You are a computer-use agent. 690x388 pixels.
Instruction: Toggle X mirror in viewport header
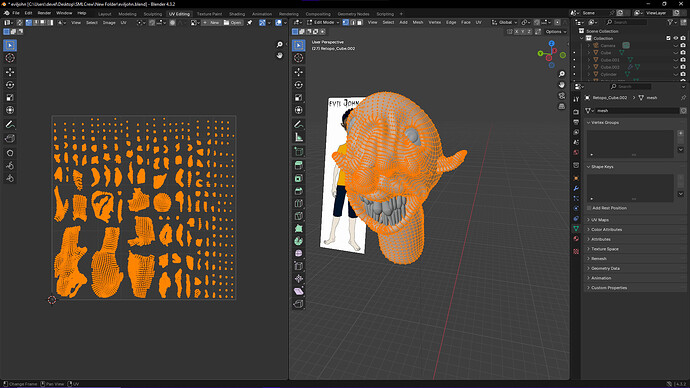point(517,32)
